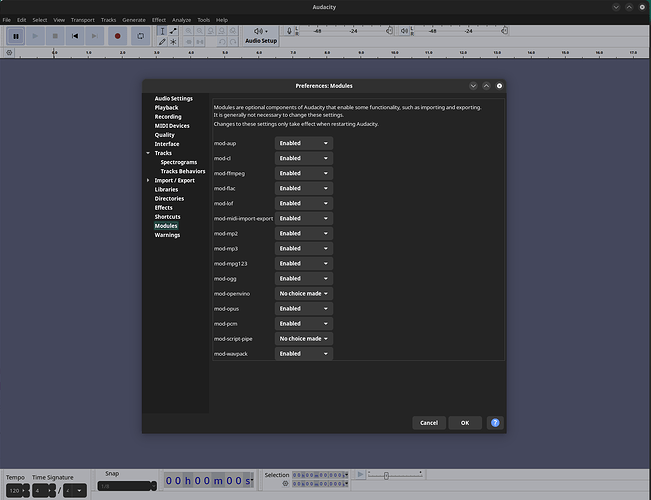This screenshot has height=500, width=651.
Task: Click the Undo arrow icon
Action: pos(222,42)
